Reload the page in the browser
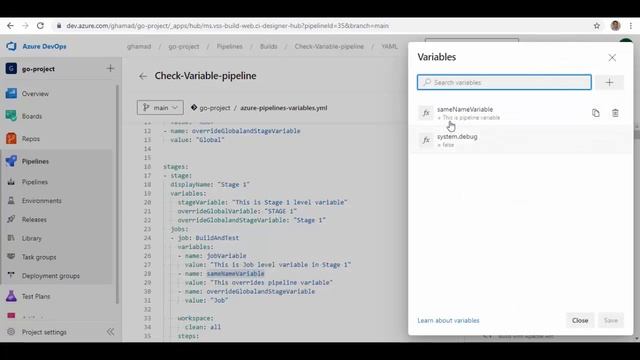Screen dimensions: 640x360 pos(40,26)
